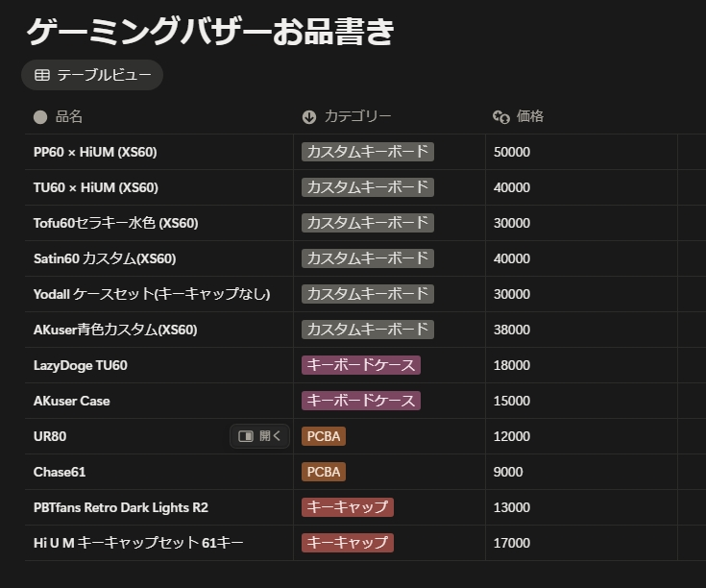Open the PP60 × HiUM (XS60) row
The width and height of the screenshot is (706, 588).
coord(95,152)
